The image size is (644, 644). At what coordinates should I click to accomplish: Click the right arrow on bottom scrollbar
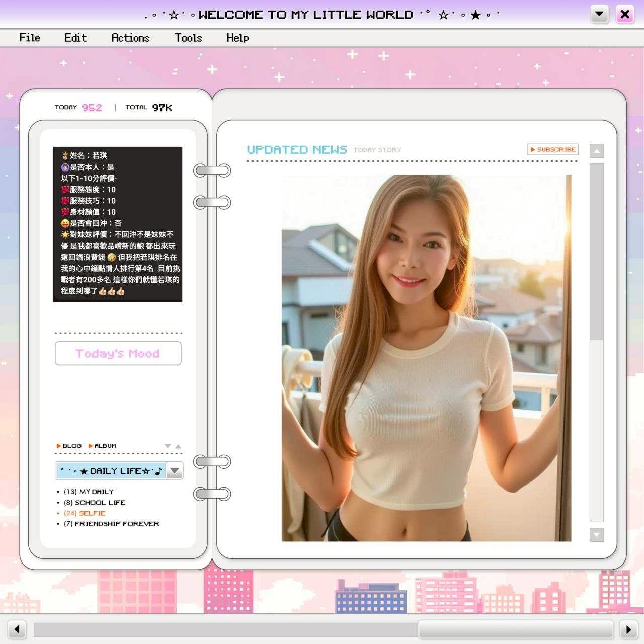point(628,629)
